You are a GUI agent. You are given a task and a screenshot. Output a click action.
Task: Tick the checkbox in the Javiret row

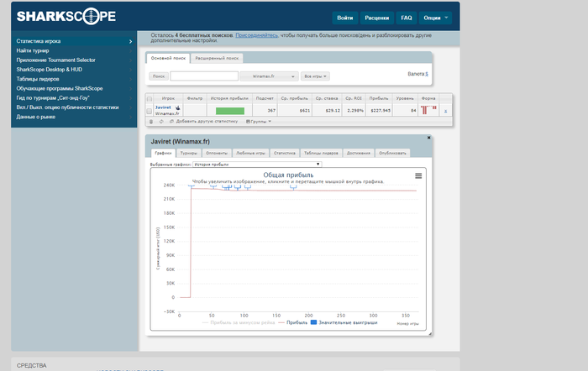tap(150, 111)
